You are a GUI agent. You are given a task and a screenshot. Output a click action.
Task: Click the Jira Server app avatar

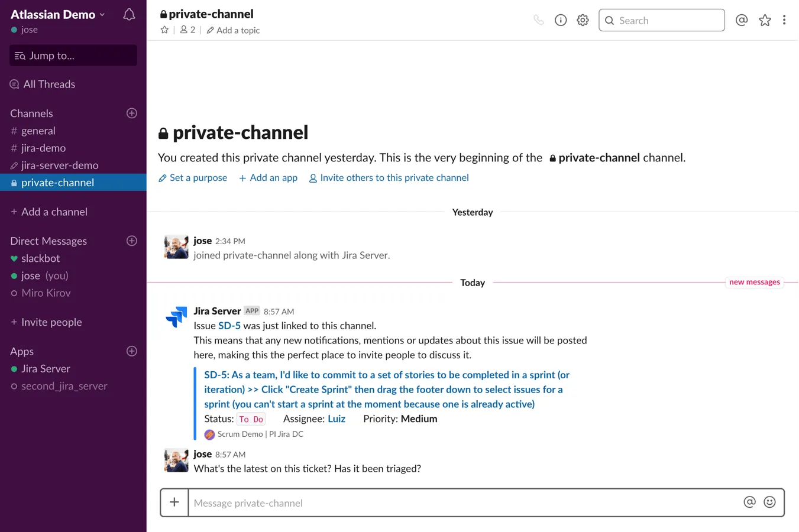click(x=176, y=317)
